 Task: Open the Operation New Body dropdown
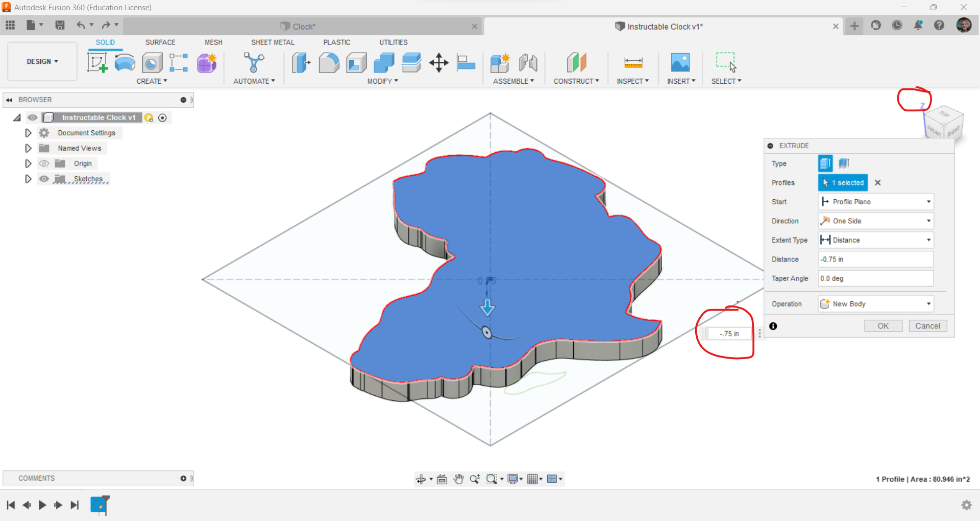coord(876,304)
